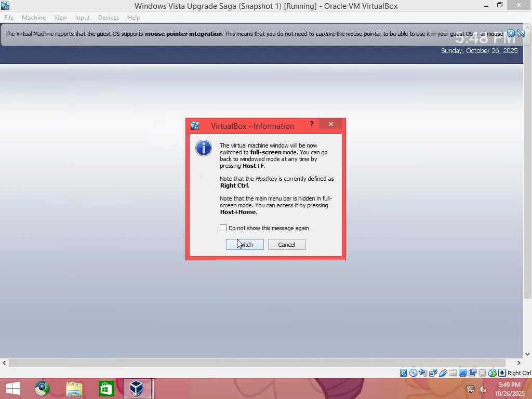Click the guest date 'Sunday, October 26, 2025'
532x399 pixels.
click(479, 50)
